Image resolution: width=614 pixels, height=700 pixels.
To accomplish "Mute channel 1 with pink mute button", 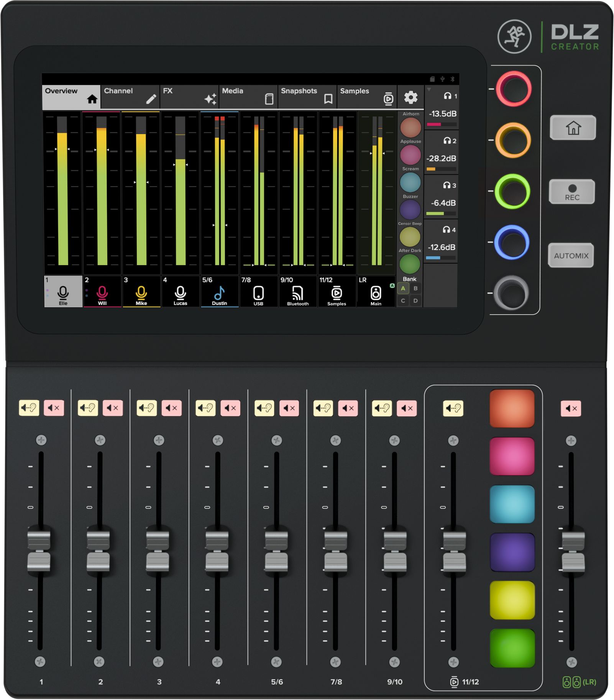I will [54, 408].
